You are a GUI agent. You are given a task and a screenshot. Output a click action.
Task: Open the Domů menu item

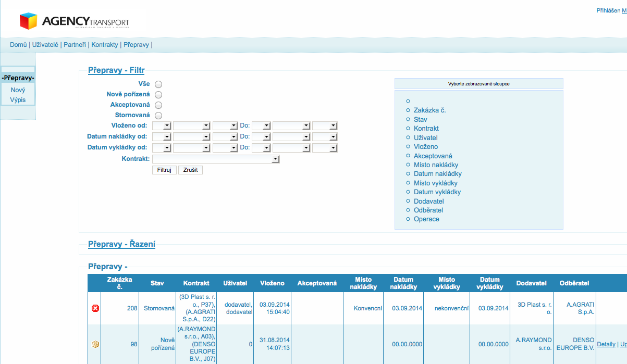(18, 45)
